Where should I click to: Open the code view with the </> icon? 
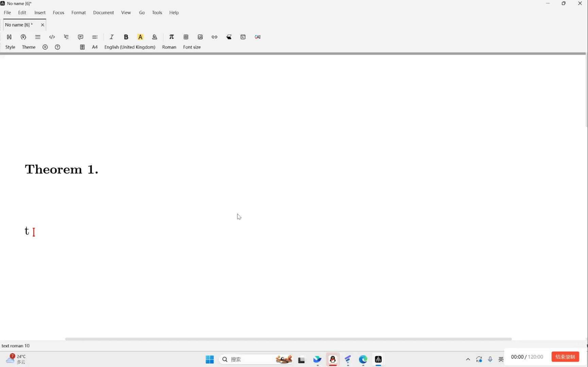[52, 37]
